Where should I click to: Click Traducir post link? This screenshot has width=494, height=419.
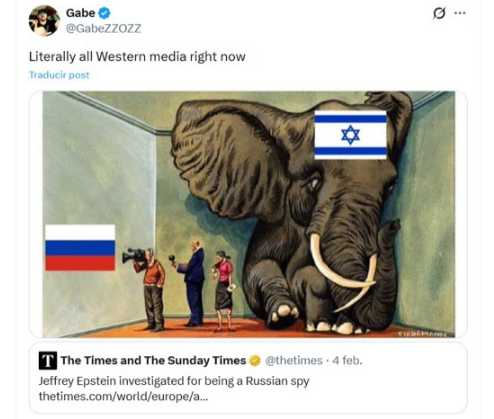point(59,75)
